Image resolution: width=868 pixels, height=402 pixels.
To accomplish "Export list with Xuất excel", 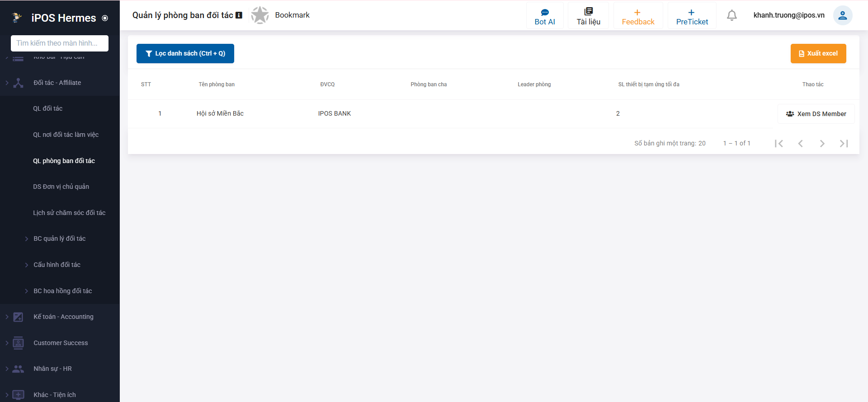I will point(818,53).
